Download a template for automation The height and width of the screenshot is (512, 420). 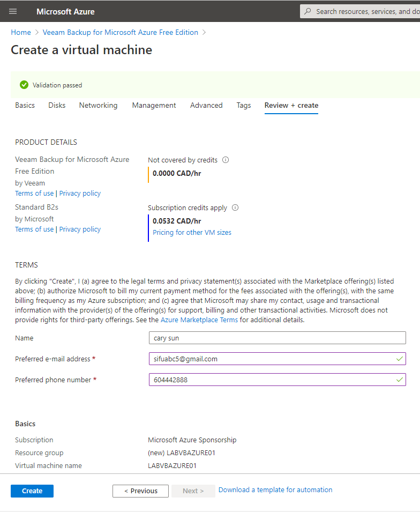275,490
